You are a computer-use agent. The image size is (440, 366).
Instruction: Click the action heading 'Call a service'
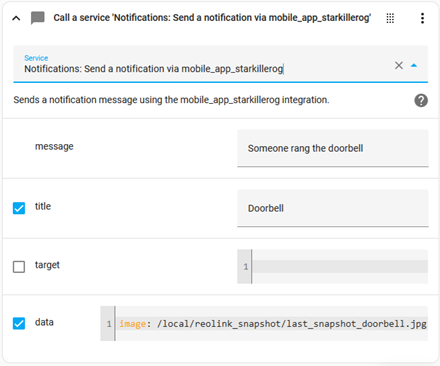tap(212, 18)
